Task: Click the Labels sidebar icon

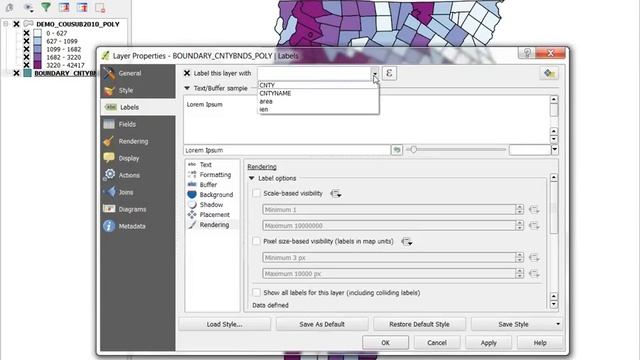Action: tap(111, 107)
